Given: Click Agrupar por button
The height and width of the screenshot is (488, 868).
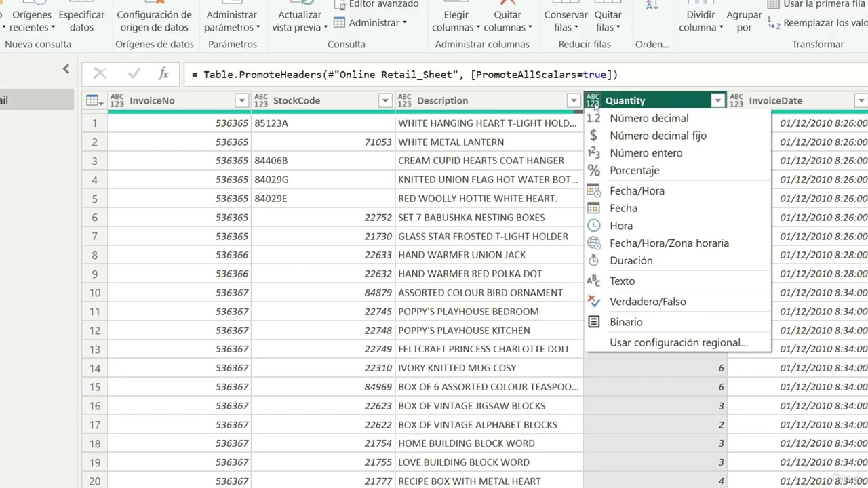Looking at the screenshot, I should coord(744,20).
